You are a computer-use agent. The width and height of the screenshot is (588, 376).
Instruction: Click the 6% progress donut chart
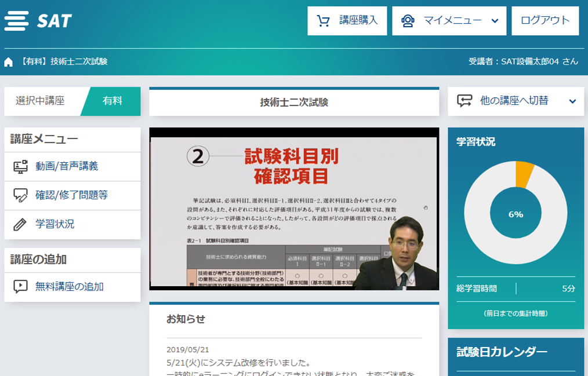pos(516,213)
